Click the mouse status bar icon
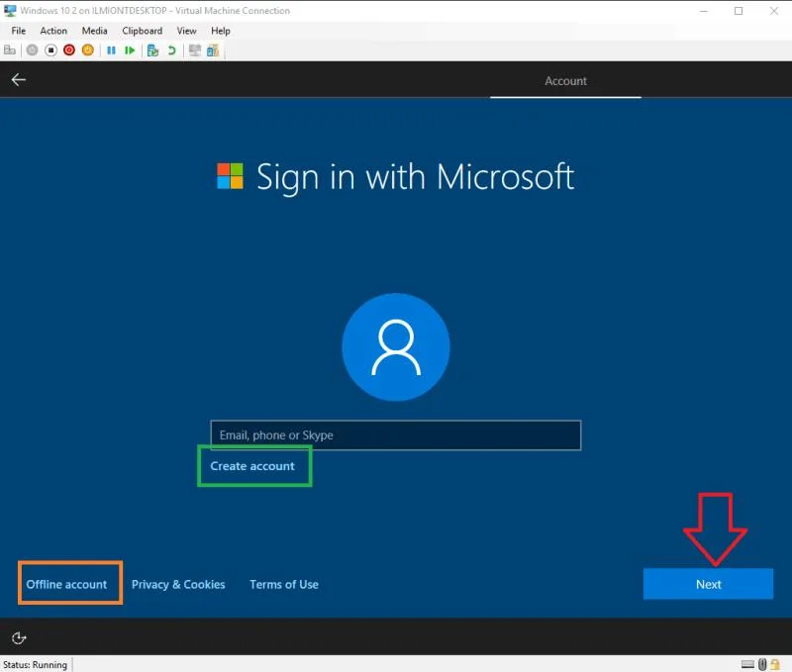The image size is (792, 672). pyautogui.click(x=762, y=664)
